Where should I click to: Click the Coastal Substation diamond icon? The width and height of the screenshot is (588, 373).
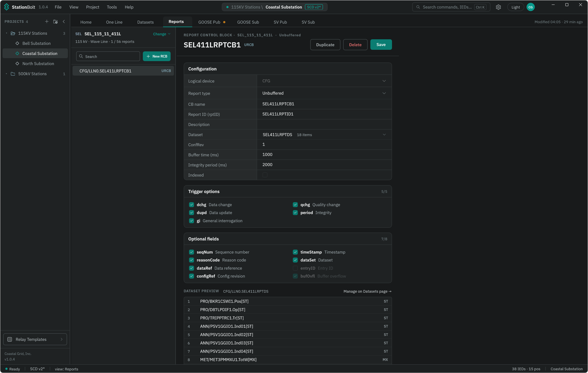17,54
